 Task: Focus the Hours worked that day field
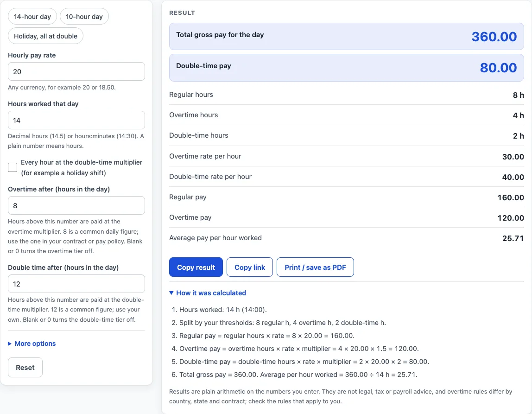tap(76, 120)
